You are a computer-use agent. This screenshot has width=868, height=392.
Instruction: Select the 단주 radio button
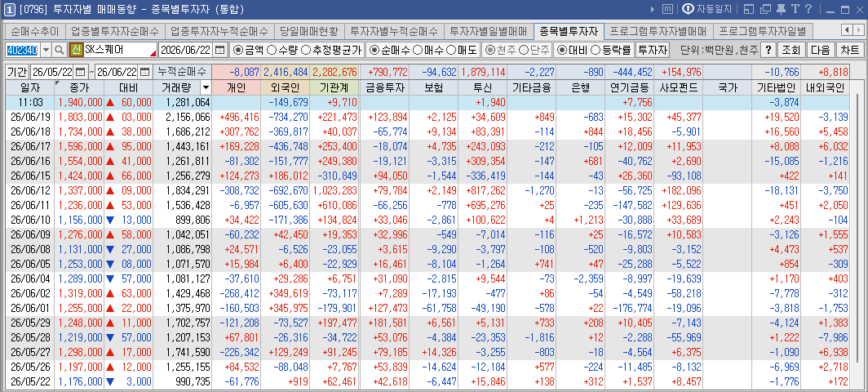[x=522, y=50]
